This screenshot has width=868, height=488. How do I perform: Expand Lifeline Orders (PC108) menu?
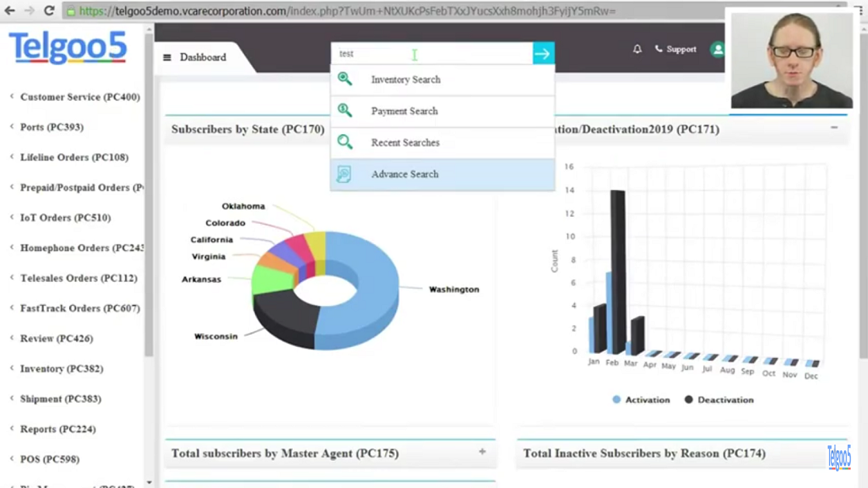pyautogui.click(x=74, y=157)
